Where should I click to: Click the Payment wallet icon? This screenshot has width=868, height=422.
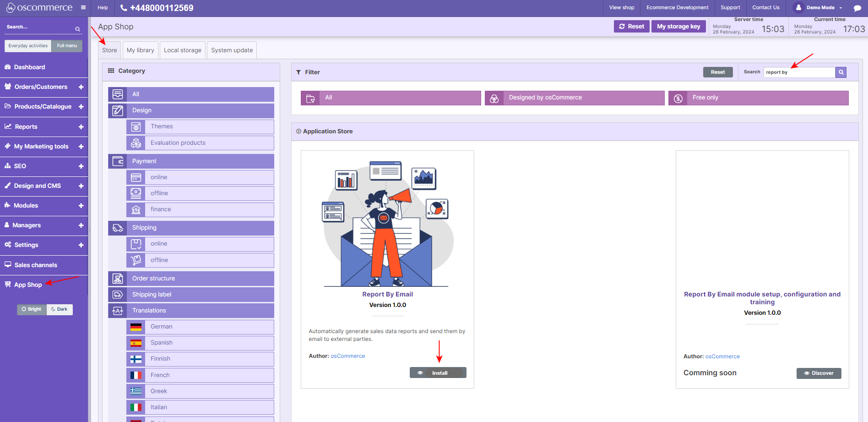pos(118,161)
